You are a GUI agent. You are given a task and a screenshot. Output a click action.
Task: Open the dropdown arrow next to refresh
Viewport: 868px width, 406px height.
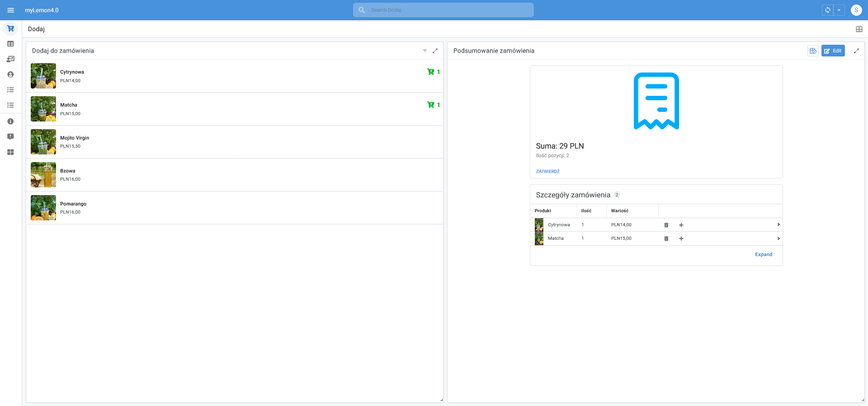coord(839,10)
